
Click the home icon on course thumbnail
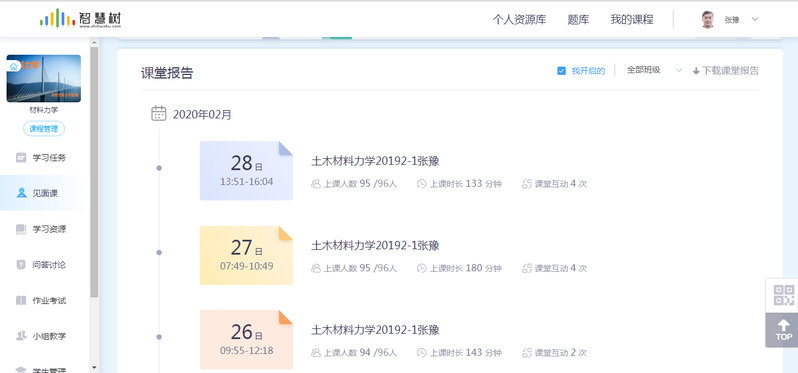[x=13, y=66]
